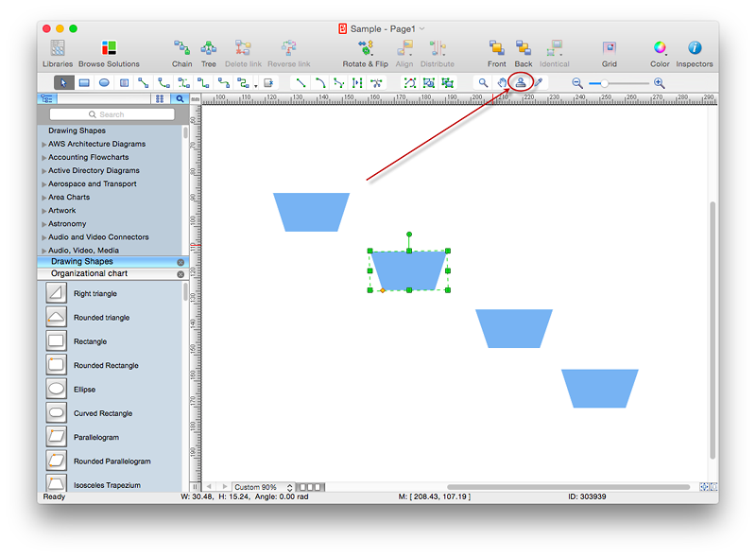Open connector style dropdown arrow

click(255, 86)
